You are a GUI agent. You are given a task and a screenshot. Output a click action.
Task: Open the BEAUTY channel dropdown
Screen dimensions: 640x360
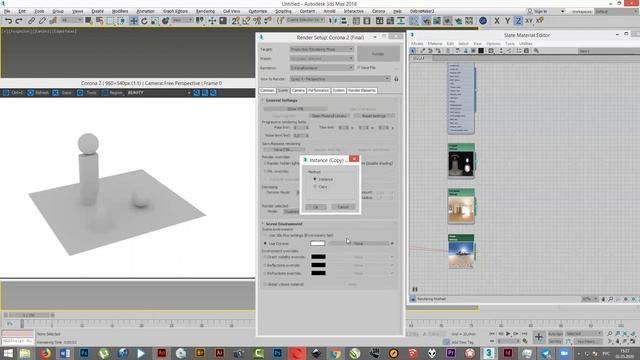[159, 93]
